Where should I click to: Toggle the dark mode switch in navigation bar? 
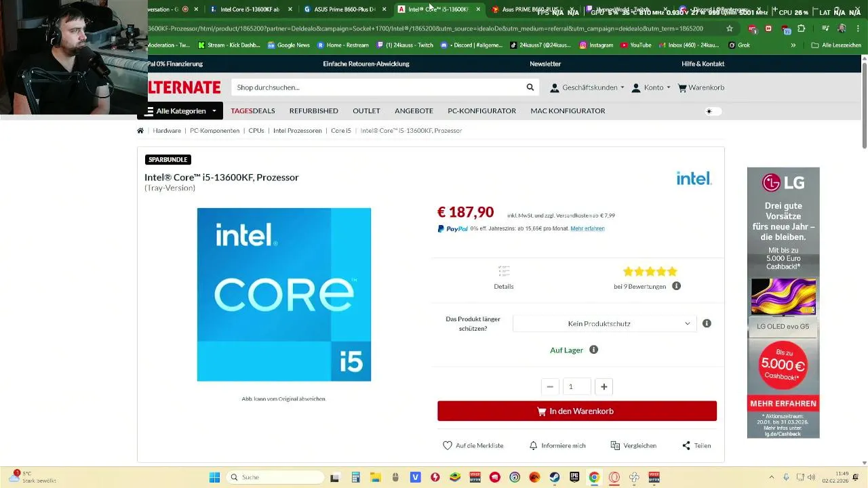[x=714, y=111]
